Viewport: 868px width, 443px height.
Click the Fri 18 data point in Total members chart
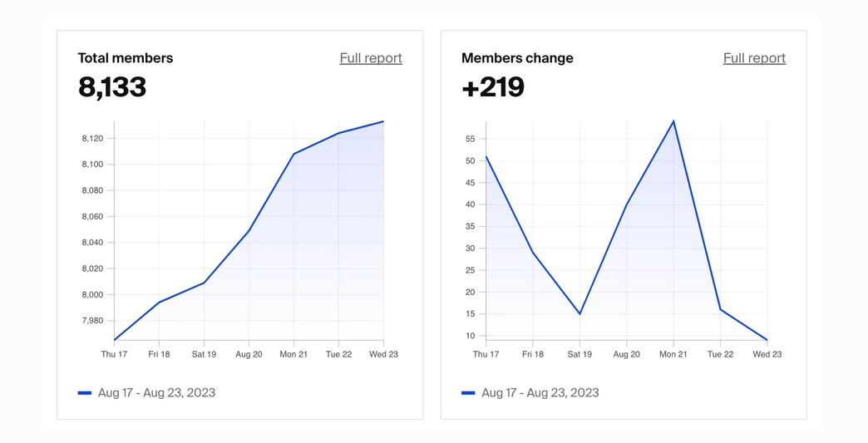(x=159, y=302)
